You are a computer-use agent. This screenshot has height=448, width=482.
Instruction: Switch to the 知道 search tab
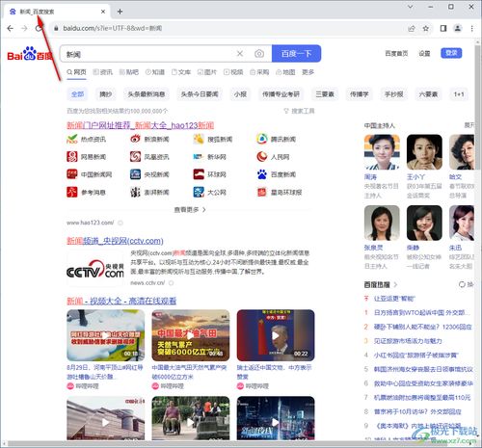pyautogui.click(x=155, y=72)
